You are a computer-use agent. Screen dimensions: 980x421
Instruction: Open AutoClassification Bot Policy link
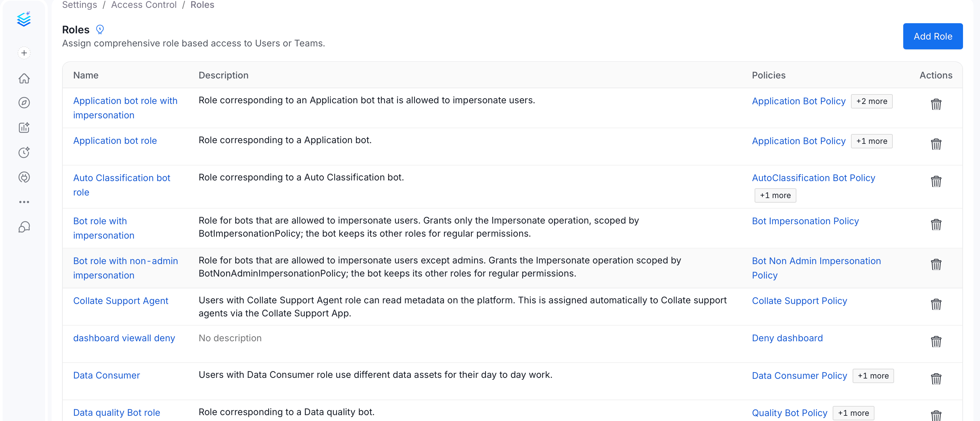pos(813,178)
